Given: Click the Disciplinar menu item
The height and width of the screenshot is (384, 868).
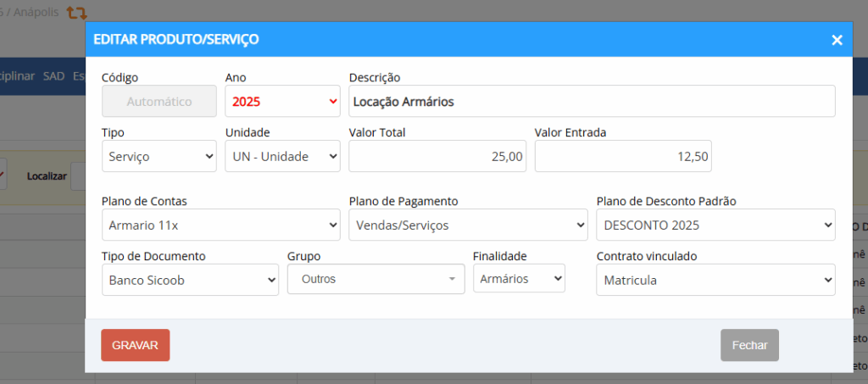Looking at the screenshot, I should [17, 76].
